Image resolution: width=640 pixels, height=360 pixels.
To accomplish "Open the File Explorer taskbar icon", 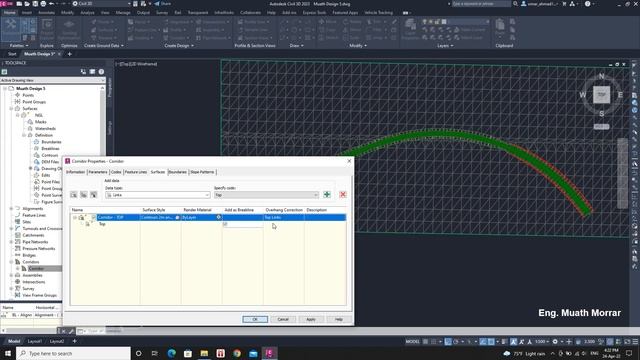I will 204,353.
